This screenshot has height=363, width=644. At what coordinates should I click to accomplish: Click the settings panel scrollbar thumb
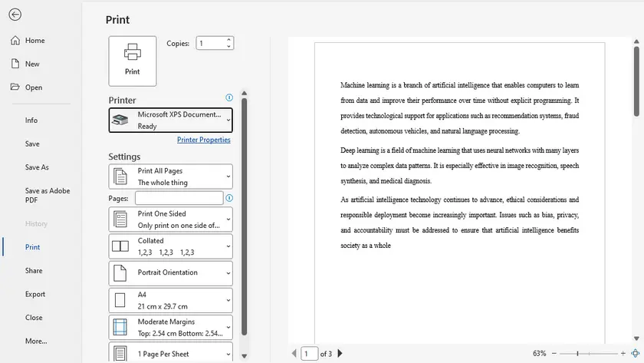point(244,216)
